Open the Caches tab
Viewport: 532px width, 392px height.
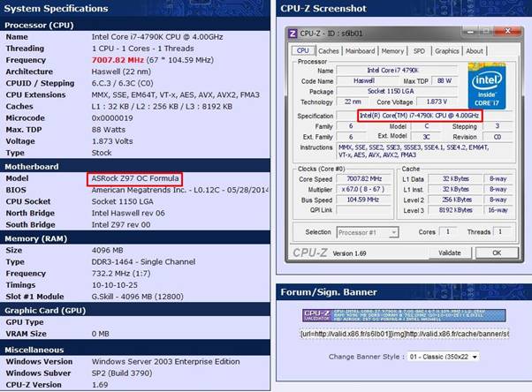pyautogui.click(x=329, y=51)
